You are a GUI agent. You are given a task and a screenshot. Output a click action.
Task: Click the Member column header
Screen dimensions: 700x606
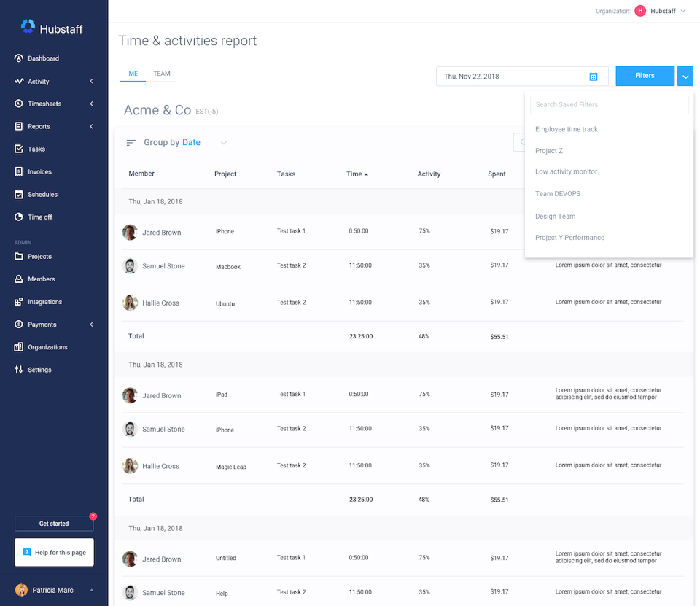(x=141, y=174)
